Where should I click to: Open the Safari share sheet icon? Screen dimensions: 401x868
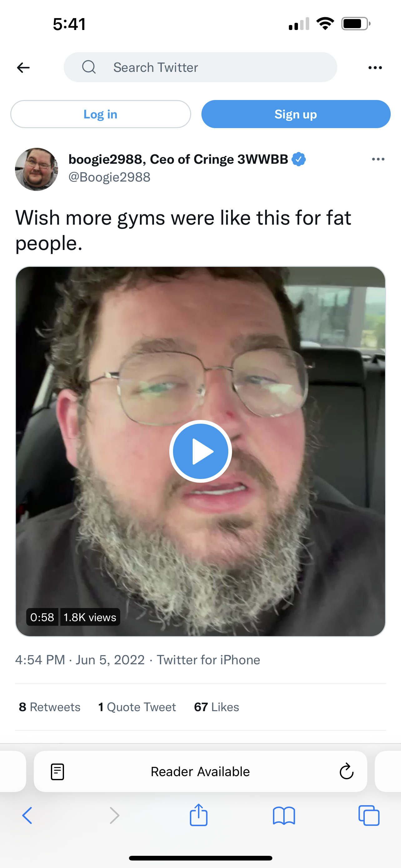(199, 815)
